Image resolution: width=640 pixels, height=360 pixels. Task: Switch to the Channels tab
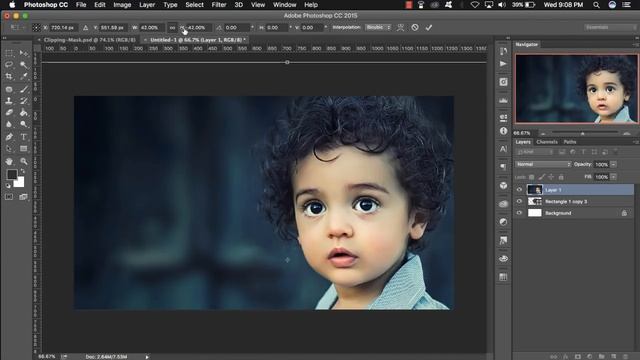point(547,142)
